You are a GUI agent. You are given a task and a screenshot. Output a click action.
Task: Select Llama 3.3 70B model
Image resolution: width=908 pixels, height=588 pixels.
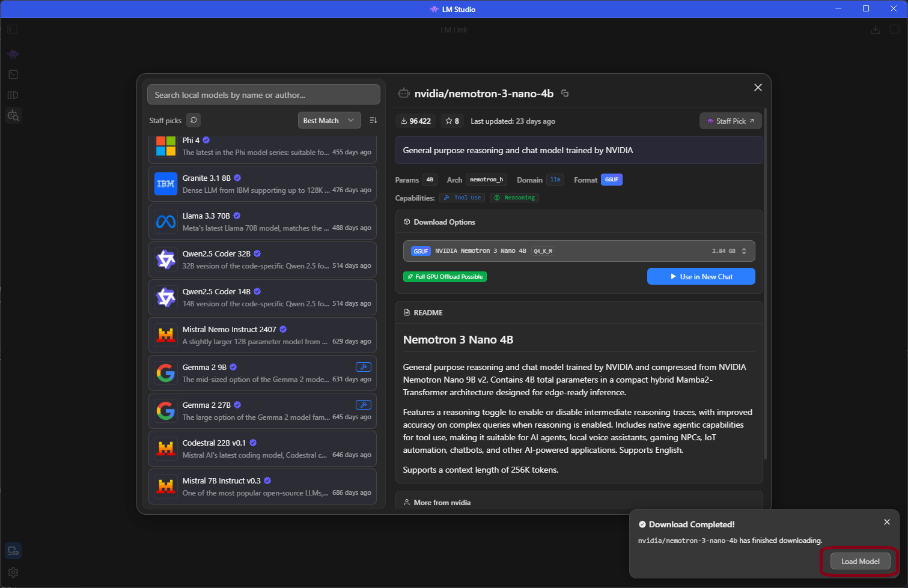point(263,222)
